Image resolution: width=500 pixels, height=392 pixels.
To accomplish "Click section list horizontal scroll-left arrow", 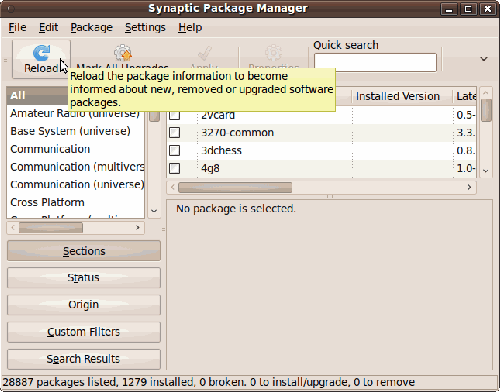I will [x=13, y=228].
